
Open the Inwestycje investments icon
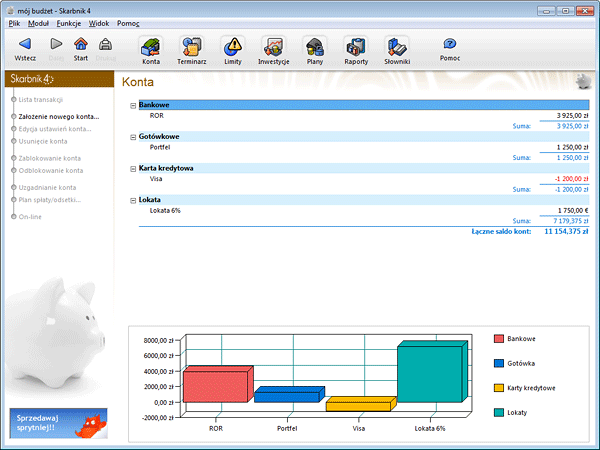273,47
